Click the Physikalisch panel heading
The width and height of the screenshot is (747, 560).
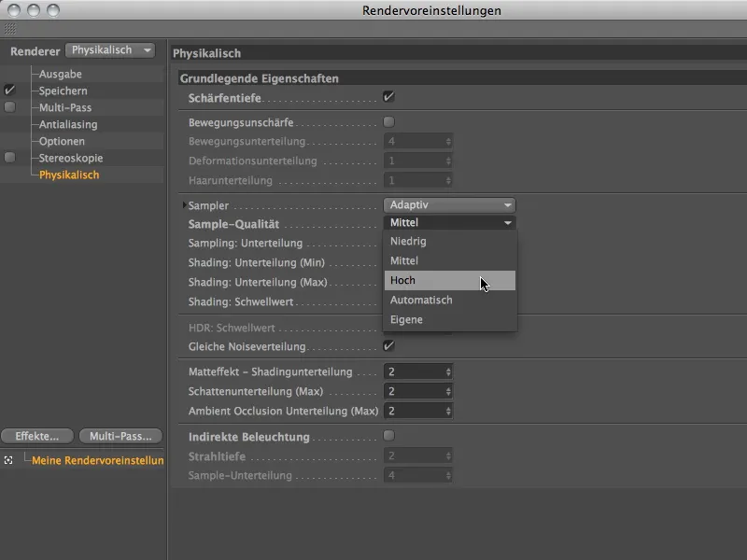[206, 53]
